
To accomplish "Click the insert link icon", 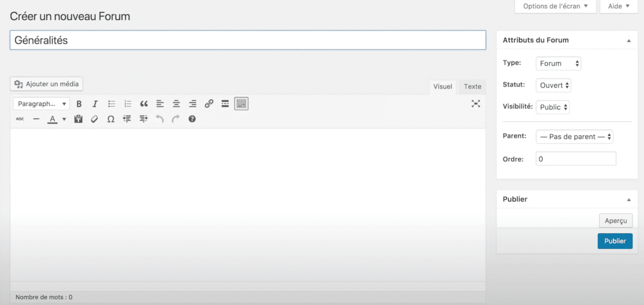I will tap(209, 104).
